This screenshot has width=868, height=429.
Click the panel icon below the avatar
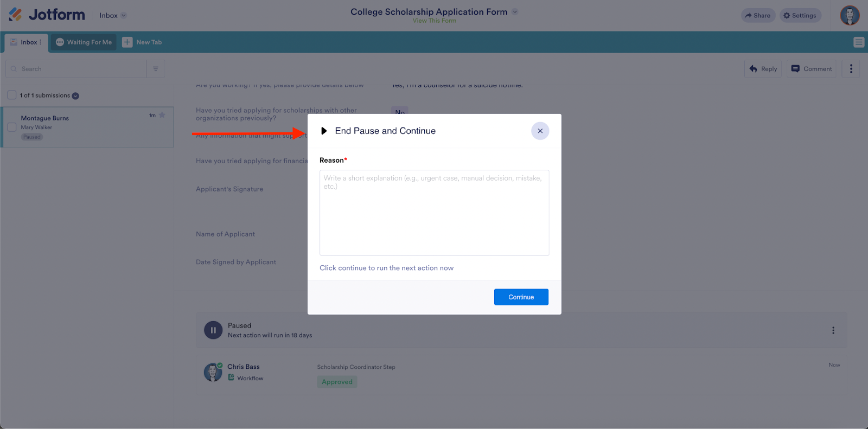858,42
